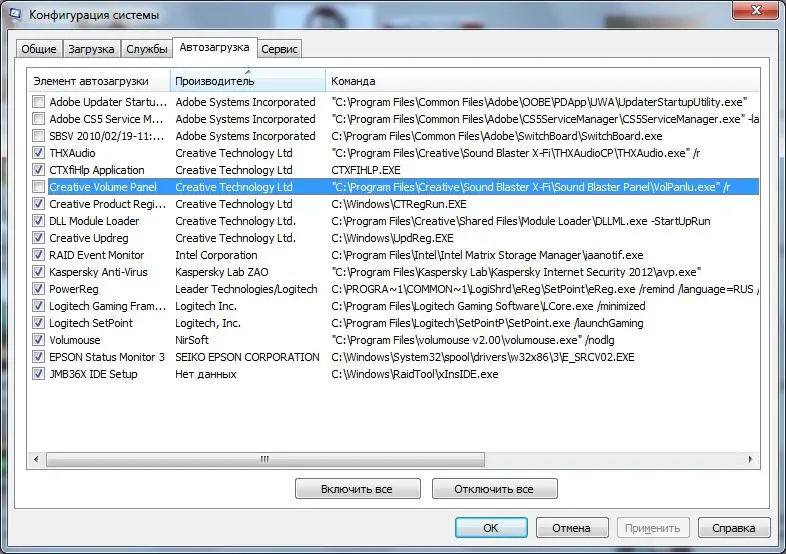
Task: Disable Creative Product Registration startup checkbox
Action: (39, 204)
